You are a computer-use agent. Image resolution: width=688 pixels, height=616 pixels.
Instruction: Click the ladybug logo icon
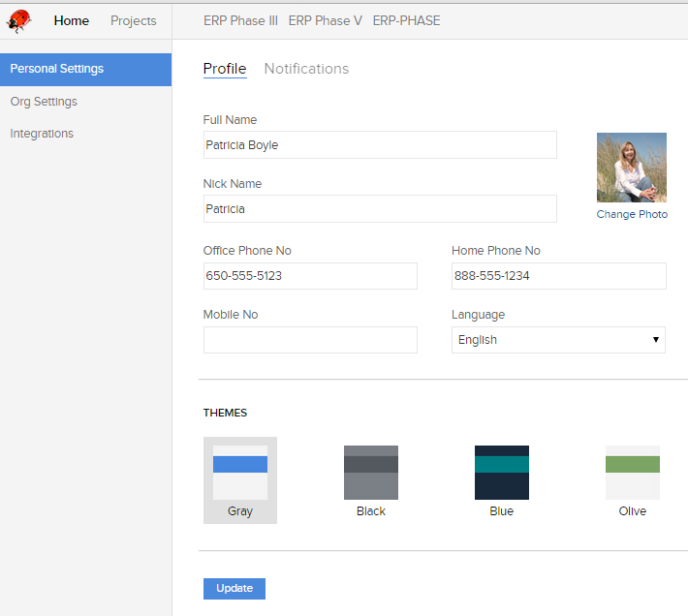18,21
